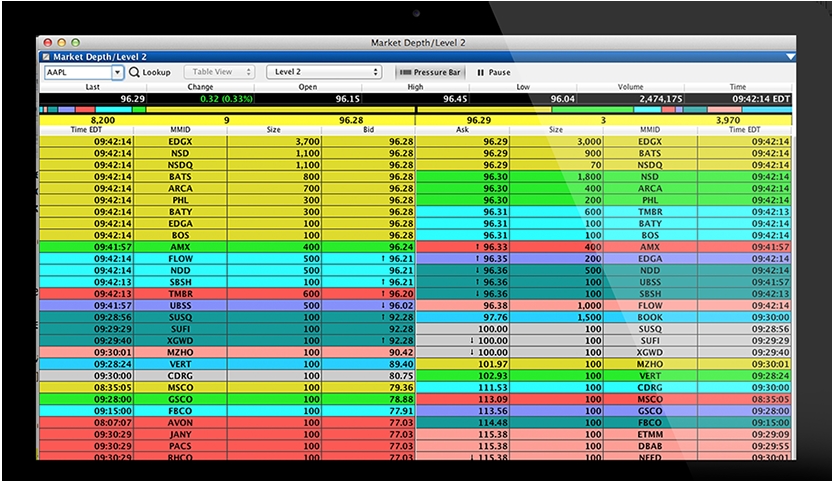
Task: Click the JANY market maker cell
Action: pyautogui.click(x=180, y=434)
